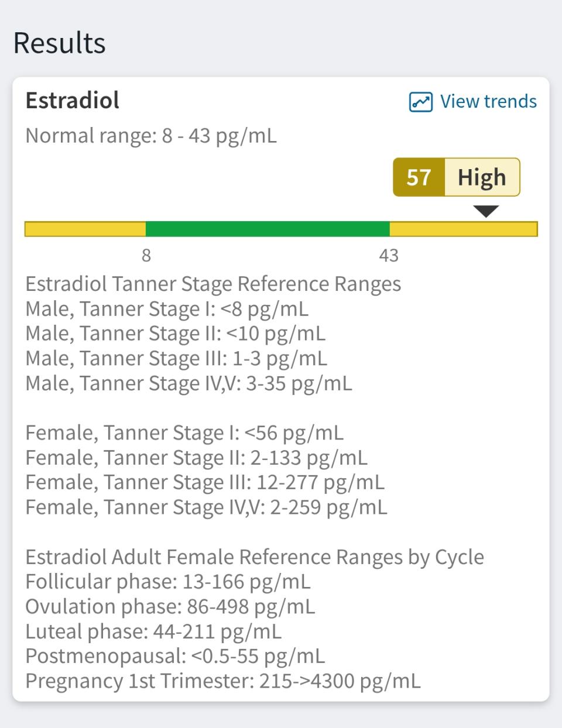562x728 pixels.
Task: Click the Female, Tanner Stage I line
Action: [x=184, y=432]
